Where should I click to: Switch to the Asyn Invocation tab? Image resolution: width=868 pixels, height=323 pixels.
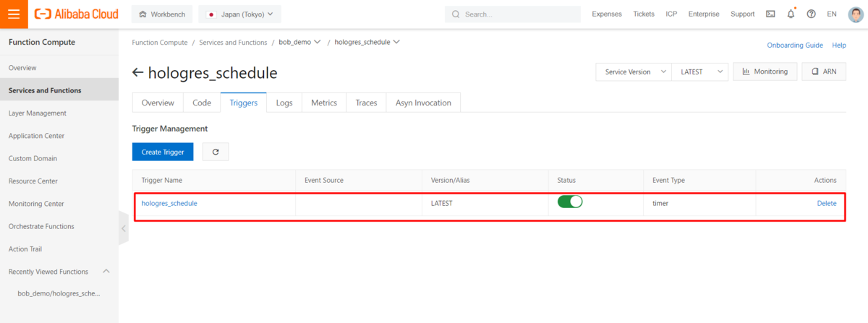pos(423,103)
